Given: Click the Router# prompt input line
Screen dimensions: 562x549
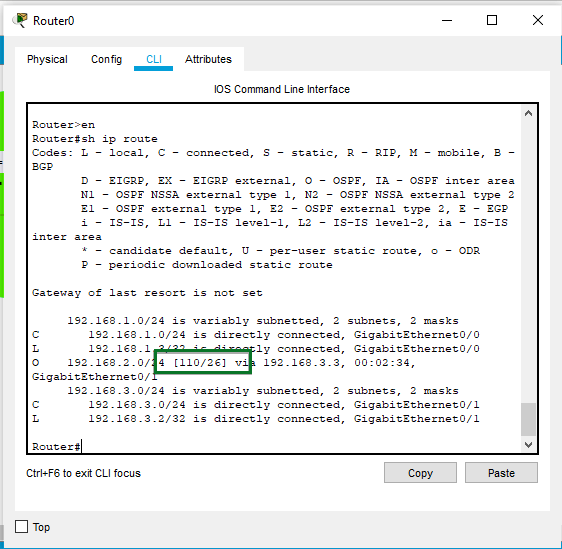Looking at the screenshot, I should pos(57,447).
